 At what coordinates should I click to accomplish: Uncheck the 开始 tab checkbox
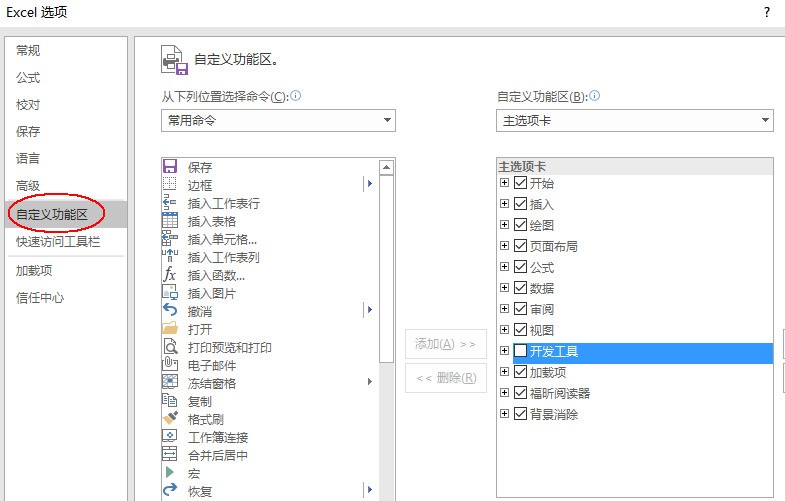[x=521, y=183]
